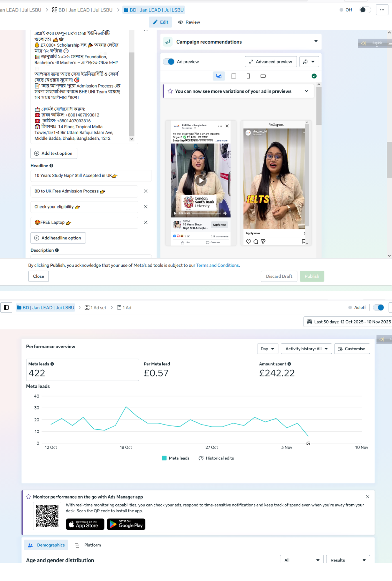This screenshot has height=581, width=392.
Task: Dismiss the Ads Manager app banner
Action: tap(368, 497)
